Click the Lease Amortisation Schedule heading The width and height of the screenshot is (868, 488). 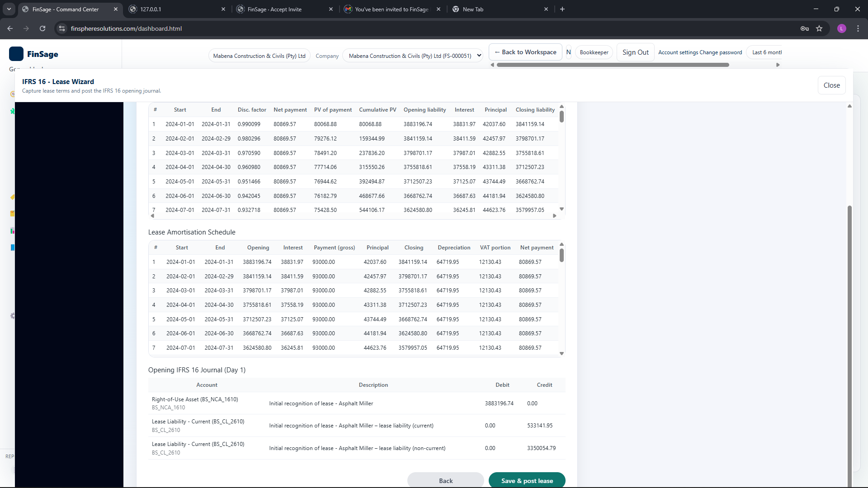(192, 232)
